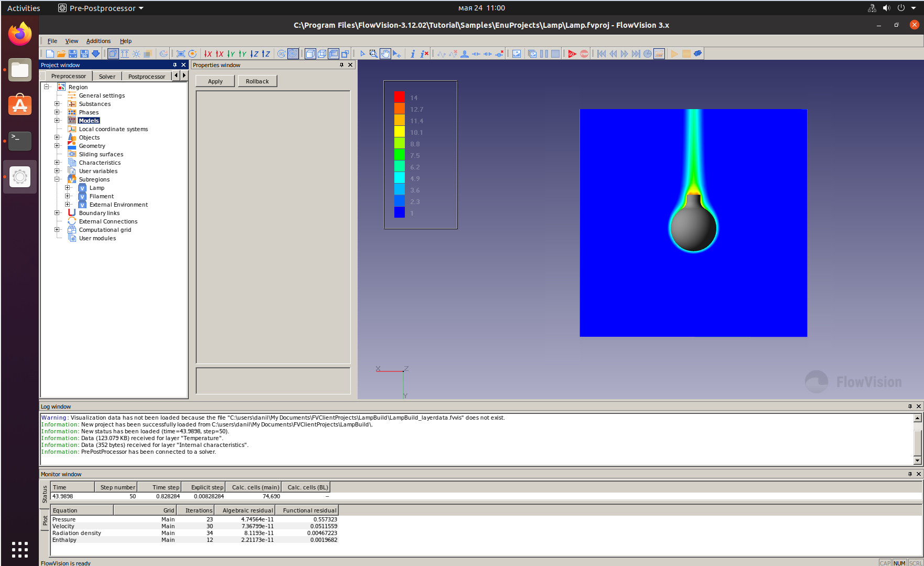
Task: Save the project with the floppy disk icon
Action: pyautogui.click(x=73, y=54)
